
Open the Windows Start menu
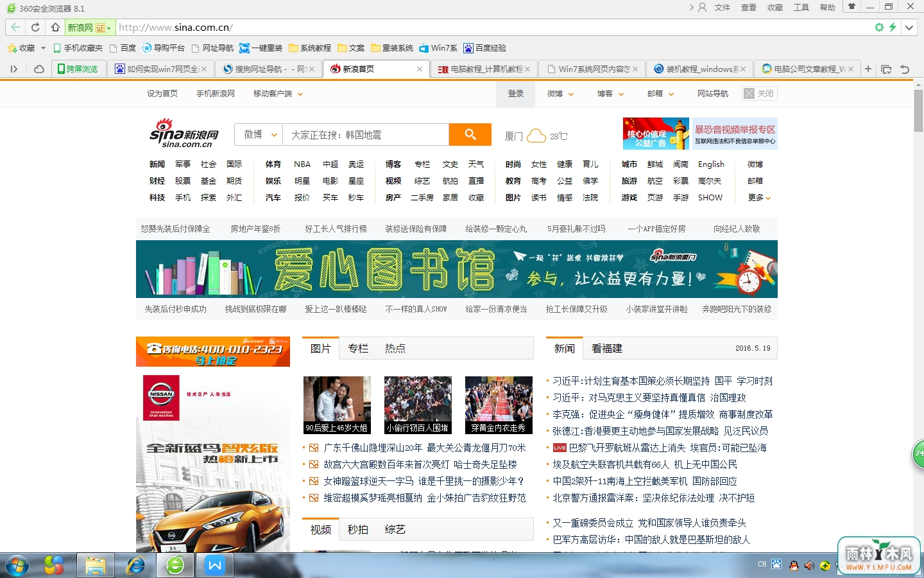pos(17,566)
